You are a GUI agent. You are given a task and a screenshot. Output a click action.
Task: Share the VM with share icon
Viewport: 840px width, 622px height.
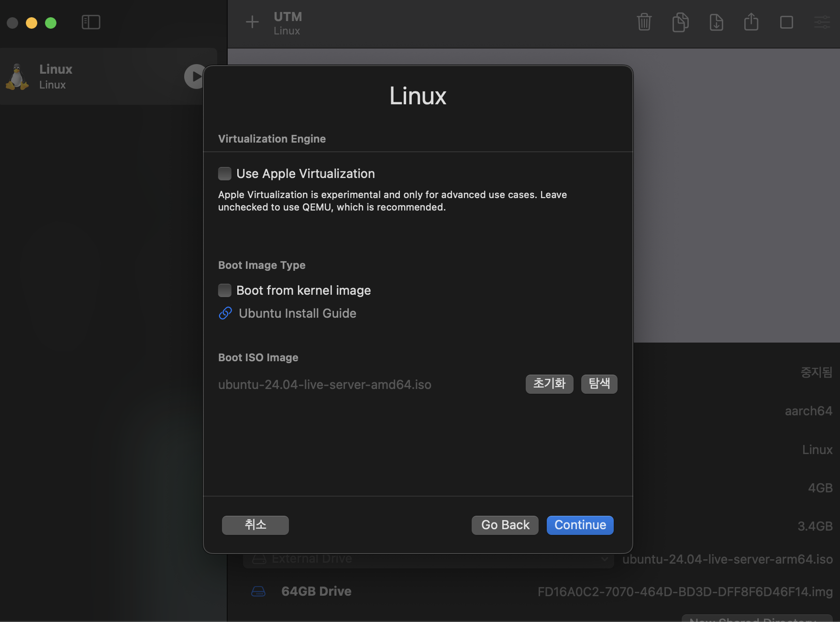[x=751, y=22]
